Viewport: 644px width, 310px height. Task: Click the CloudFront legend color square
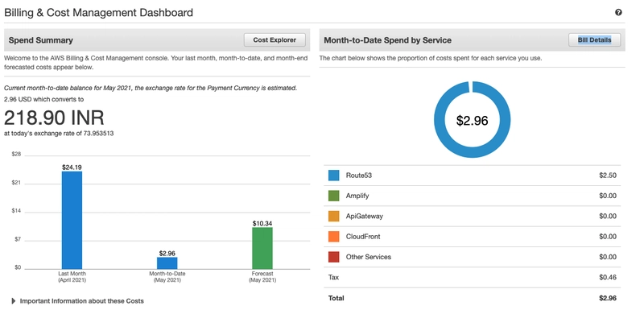[x=333, y=237]
